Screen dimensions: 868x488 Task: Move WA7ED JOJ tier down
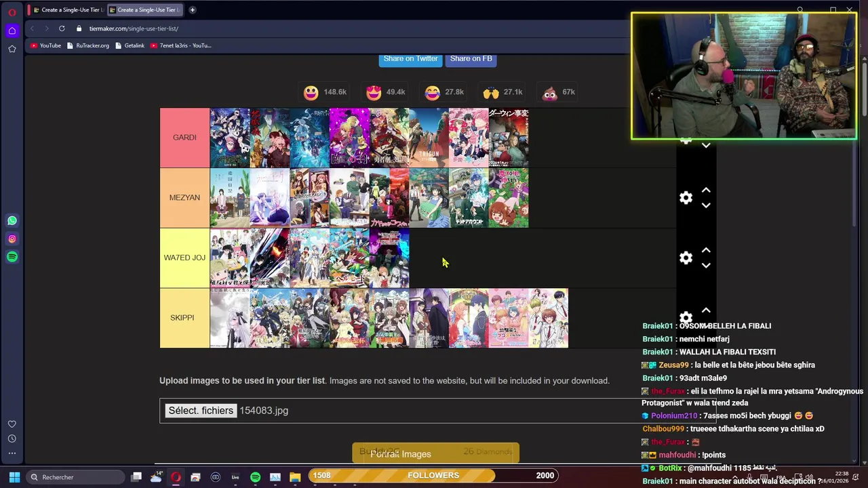[x=706, y=266]
